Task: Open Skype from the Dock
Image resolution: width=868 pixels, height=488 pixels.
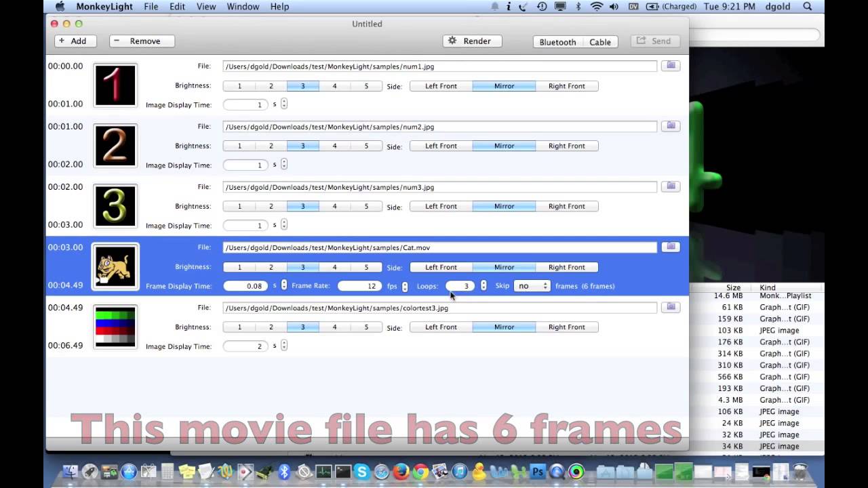Action: coord(361,472)
